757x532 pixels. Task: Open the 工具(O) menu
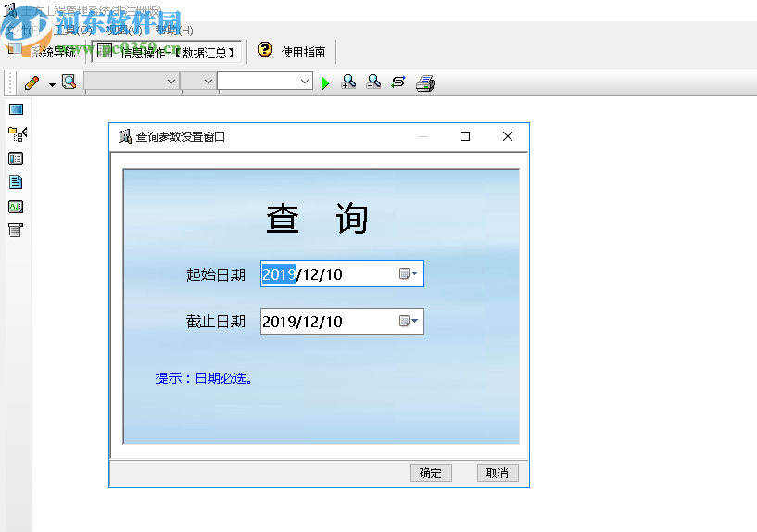73,30
